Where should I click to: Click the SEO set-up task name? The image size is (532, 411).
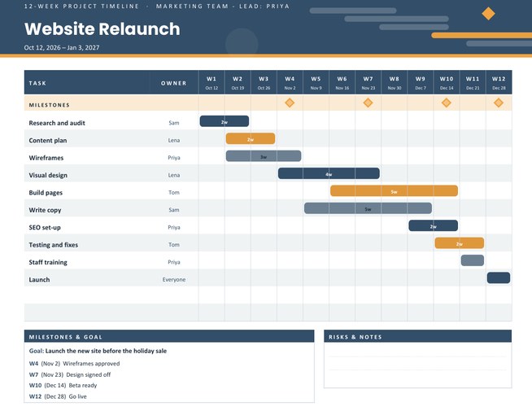click(45, 227)
